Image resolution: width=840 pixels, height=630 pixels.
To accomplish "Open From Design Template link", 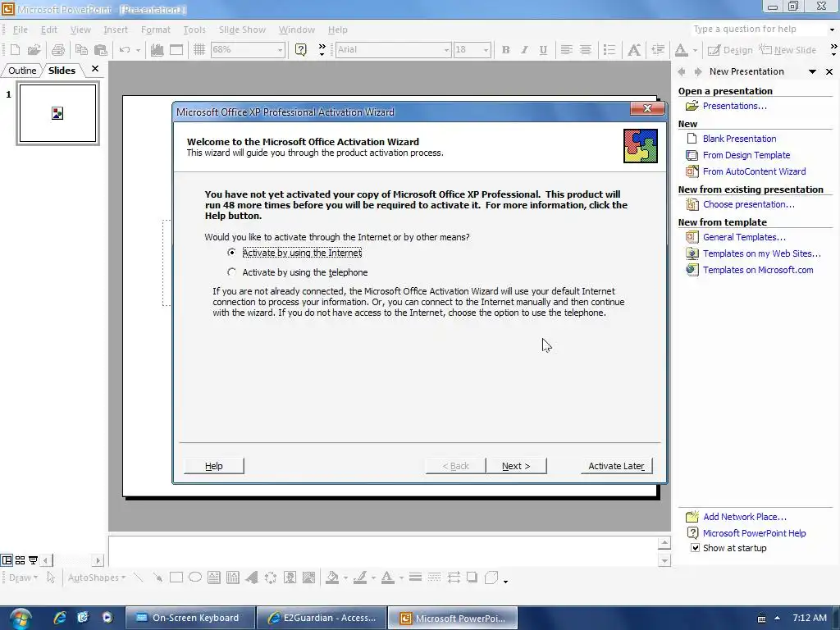I will (x=746, y=155).
